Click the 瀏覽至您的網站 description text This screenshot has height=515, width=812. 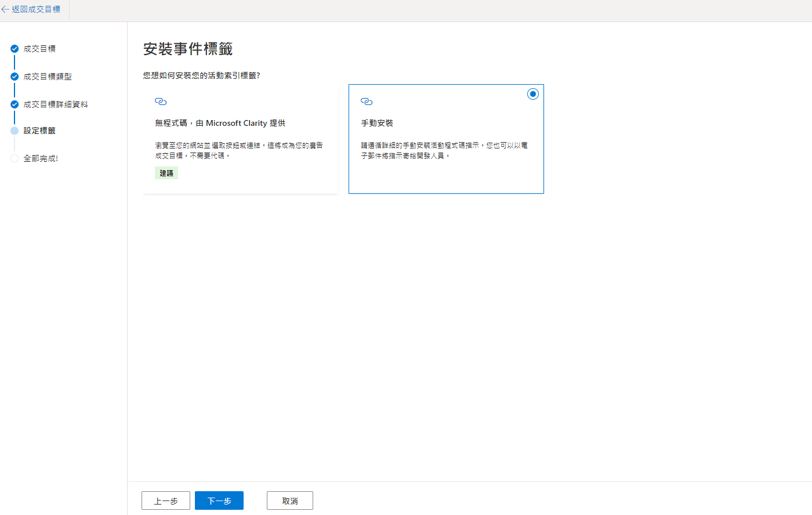[x=239, y=150]
